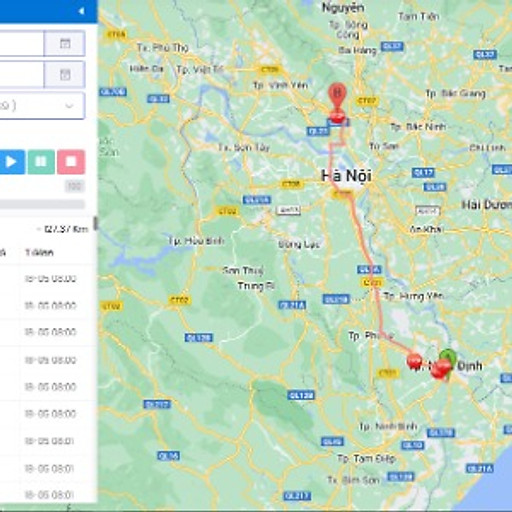
Task: Open the start-date calendar picker icon
Action: (65, 43)
